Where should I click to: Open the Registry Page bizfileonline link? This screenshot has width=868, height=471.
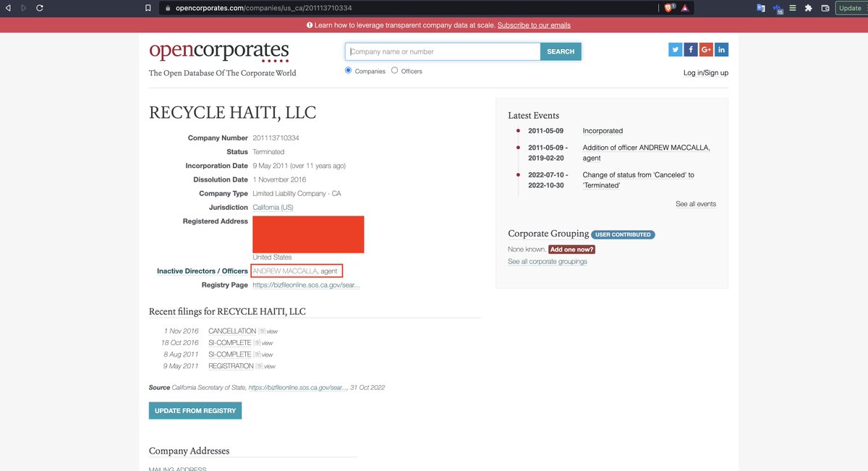306,285
